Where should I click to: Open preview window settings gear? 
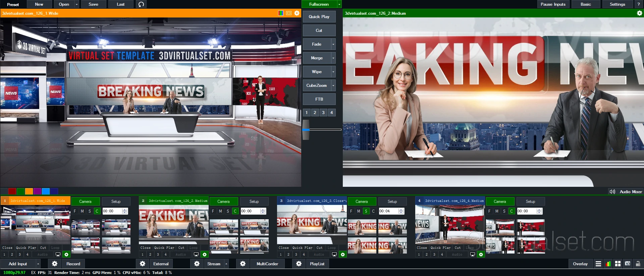pyautogui.click(x=297, y=13)
